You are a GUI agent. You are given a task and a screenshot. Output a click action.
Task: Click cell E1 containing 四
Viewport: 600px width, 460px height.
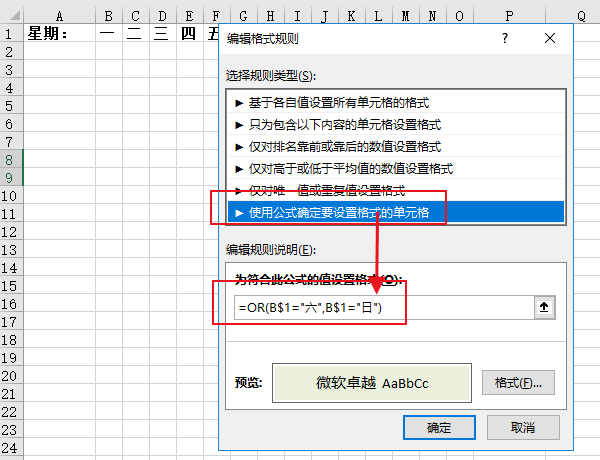(189, 34)
